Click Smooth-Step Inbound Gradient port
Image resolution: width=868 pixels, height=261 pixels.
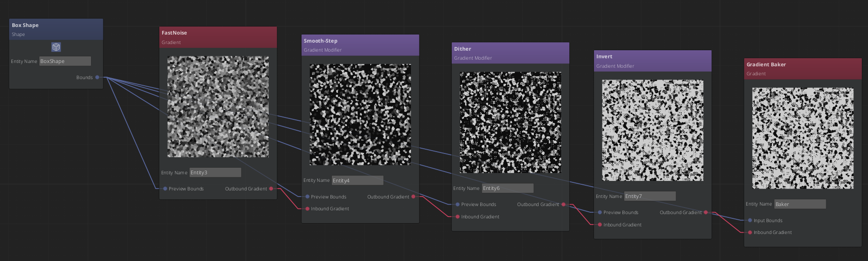pos(307,209)
